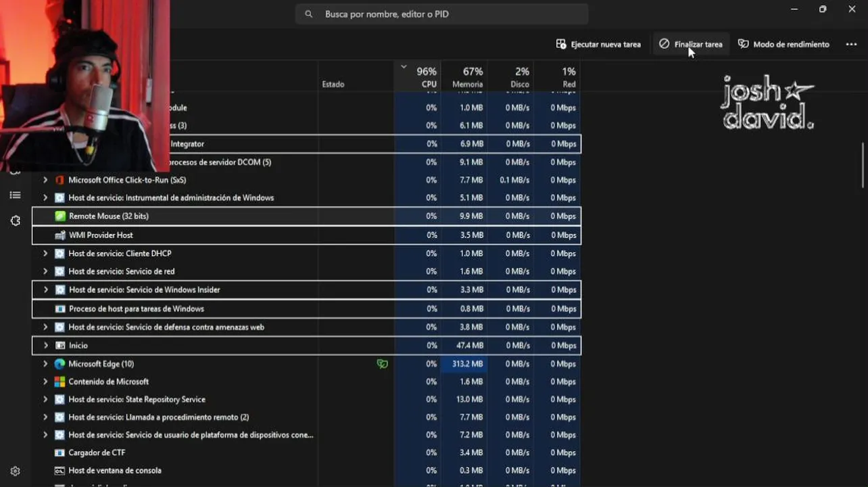Click the 0.8 MB Proceso de host memory cell
Image resolution: width=868 pixels, height=487 pixels.
point(464,309)
